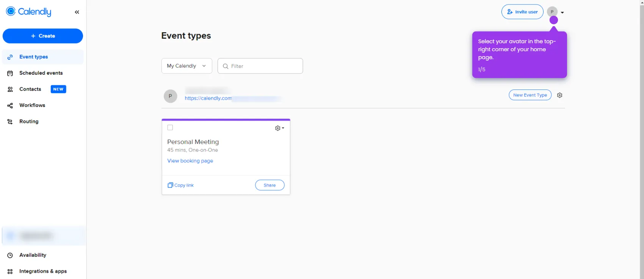This screenshot has height=279, width=644.
Task: Click the Integrations grid icon
Action: point(10,271)
